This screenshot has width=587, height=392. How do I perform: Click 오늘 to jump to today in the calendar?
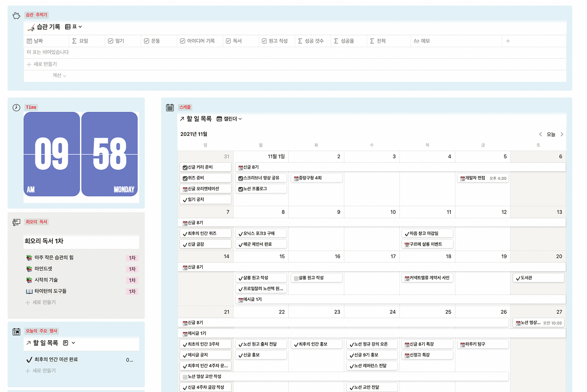[551, 134]
